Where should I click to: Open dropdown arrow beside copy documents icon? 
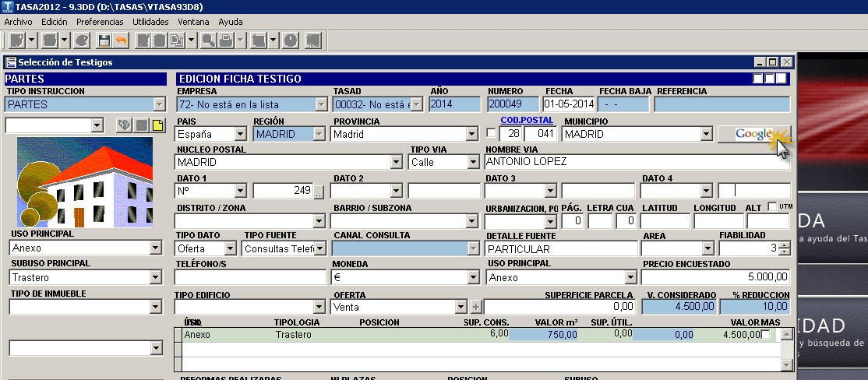tap(192, 40)
